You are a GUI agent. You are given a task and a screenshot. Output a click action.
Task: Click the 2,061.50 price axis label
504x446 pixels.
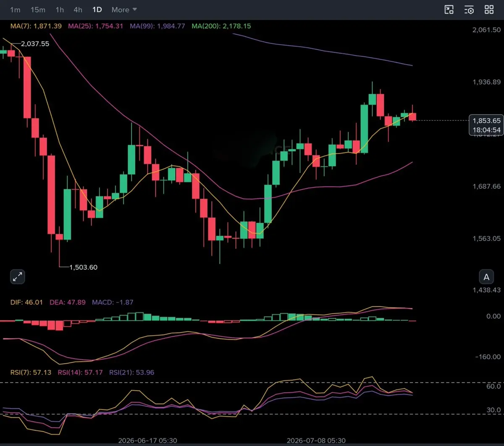pyautogui.click(x=486, y=30)
